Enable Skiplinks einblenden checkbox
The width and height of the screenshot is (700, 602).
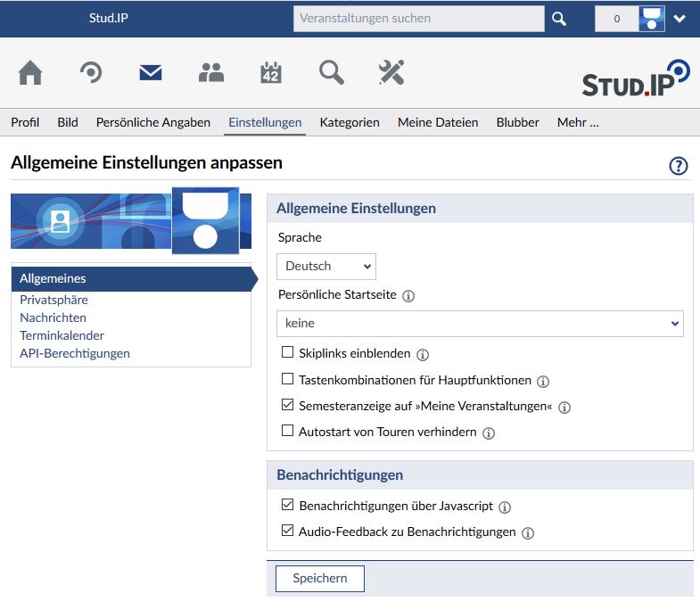click(x=287, y=353)
